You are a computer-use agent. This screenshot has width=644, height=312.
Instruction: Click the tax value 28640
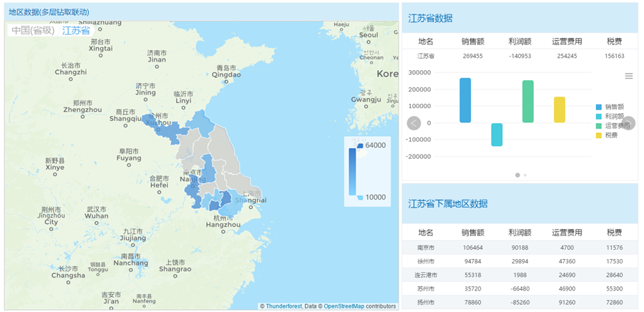[x=615, y=275]
